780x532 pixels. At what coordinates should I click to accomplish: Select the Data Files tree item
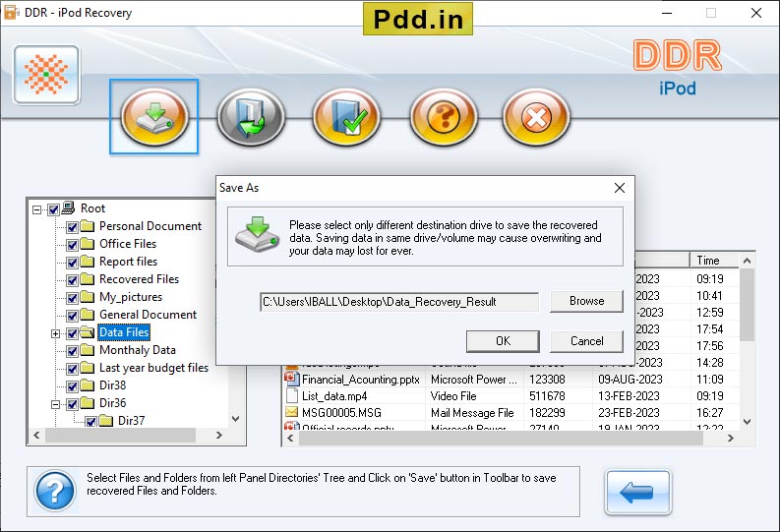pyautogui.click(x=124, y=332)
